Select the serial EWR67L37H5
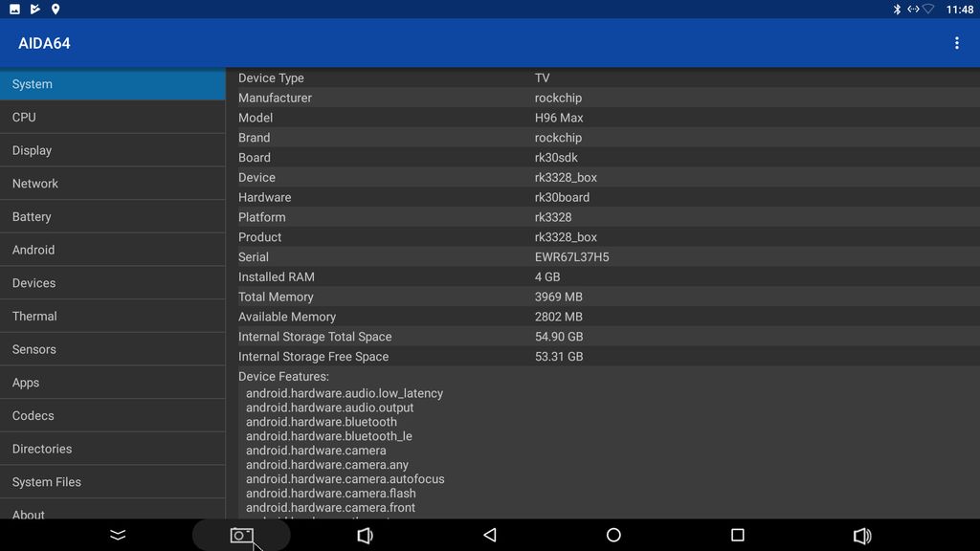 (571, 256)
